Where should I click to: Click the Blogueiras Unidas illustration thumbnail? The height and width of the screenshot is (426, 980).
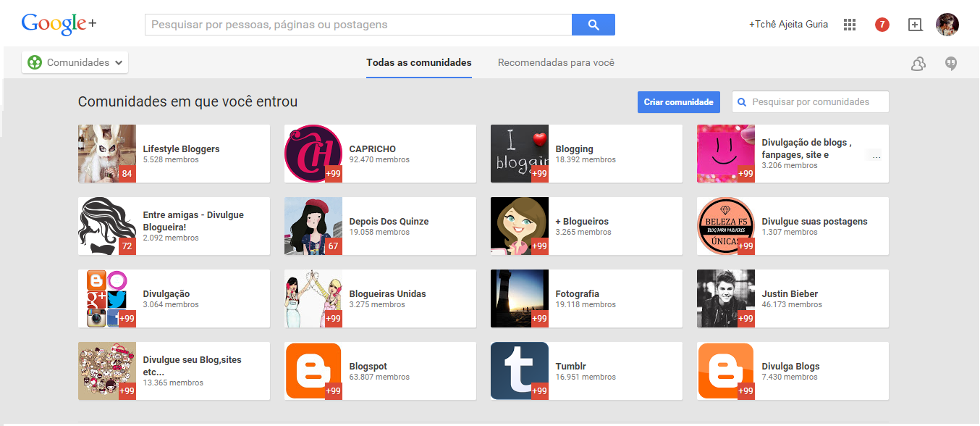click(313, 298)
